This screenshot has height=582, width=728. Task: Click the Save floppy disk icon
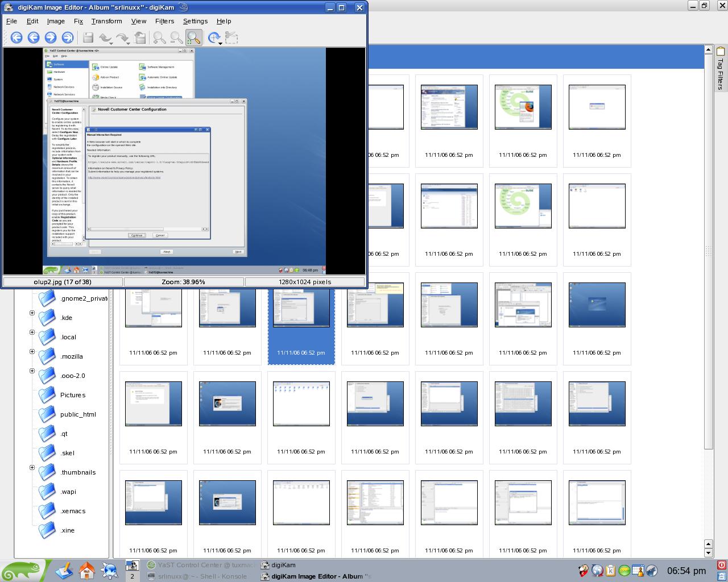click(x=88, y=38)
